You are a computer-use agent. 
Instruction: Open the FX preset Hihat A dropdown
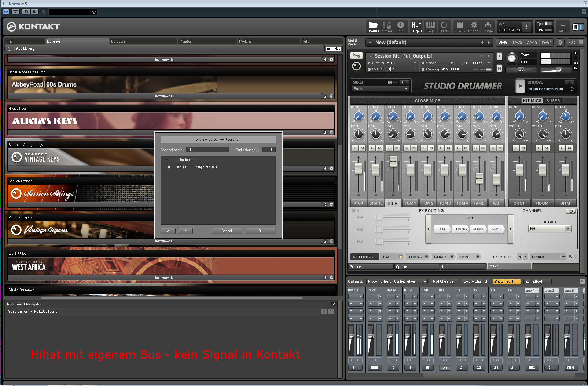548,257
